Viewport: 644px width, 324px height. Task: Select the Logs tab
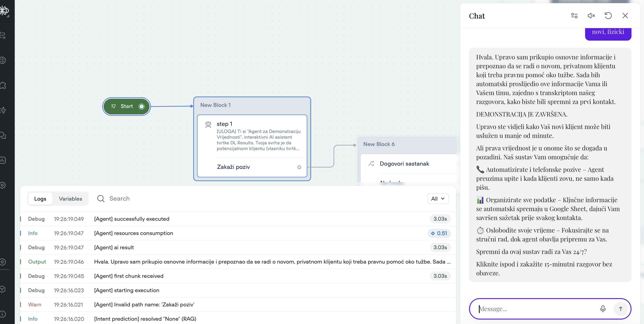point(40,199)
